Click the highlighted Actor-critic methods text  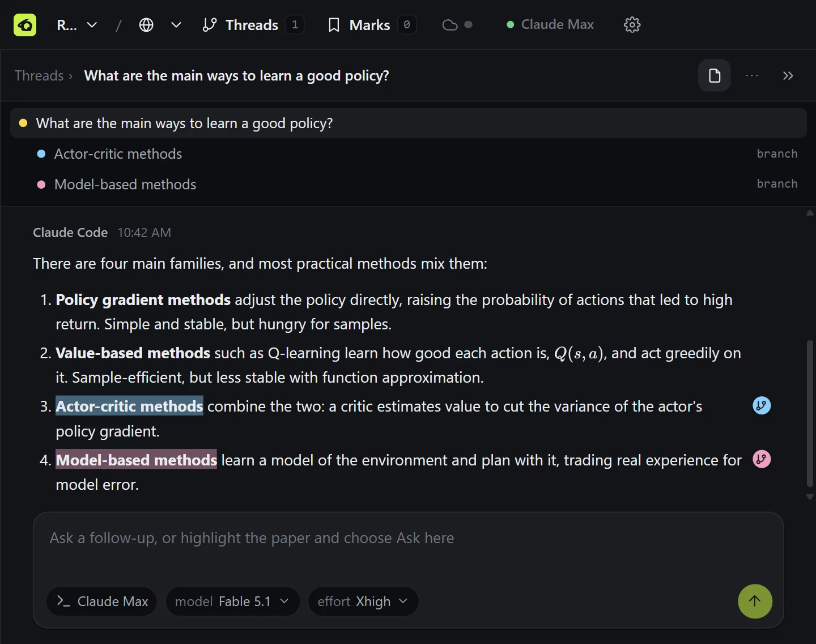tap(129, 406)
